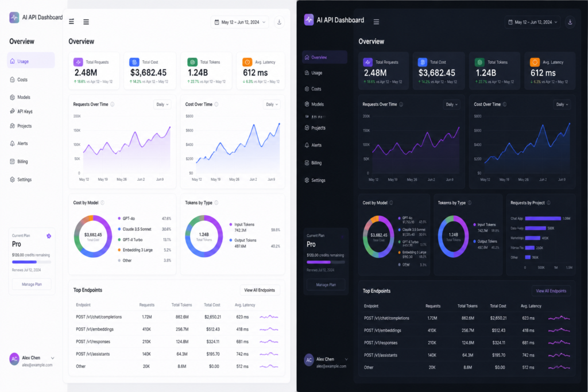Image resolution: width=588 pixels, height=392 pixels.
Task: Click the info icon beside light Cost by Model
Action: click(x=102, y=203)
